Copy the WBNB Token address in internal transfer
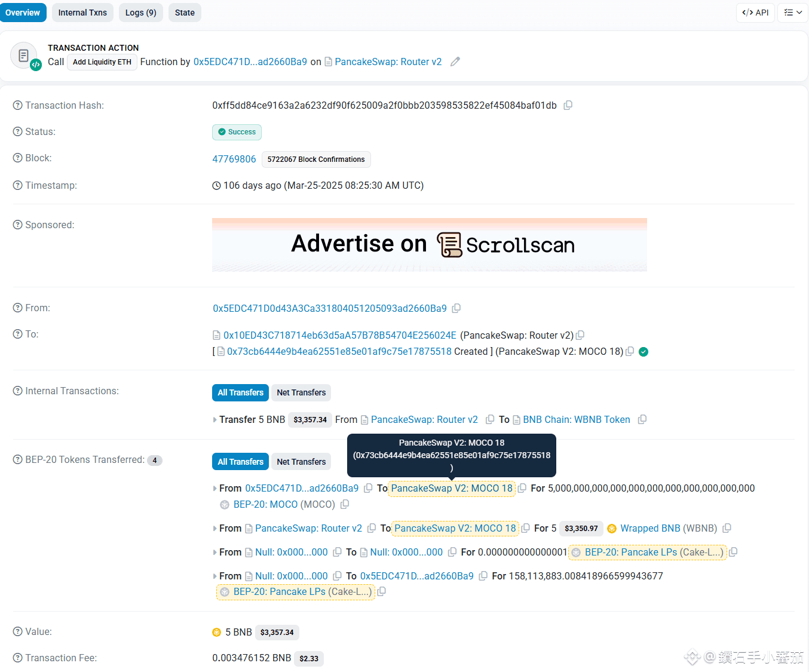 (642, 419)
